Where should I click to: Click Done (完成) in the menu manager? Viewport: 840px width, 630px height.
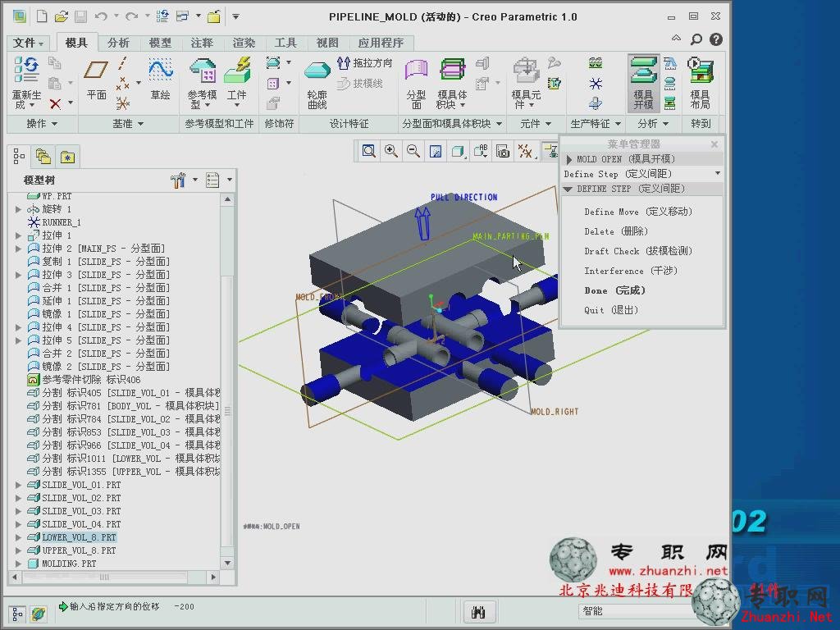[614, 290]
